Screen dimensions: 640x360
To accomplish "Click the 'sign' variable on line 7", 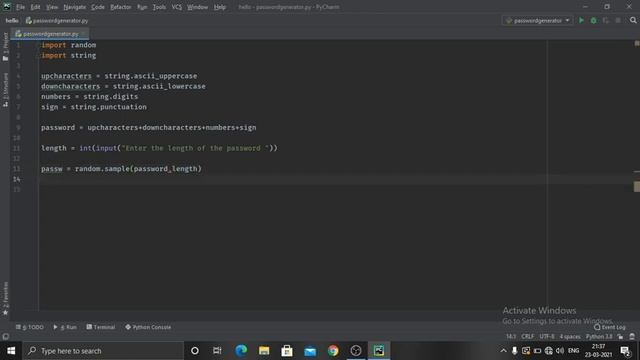I will (x=49, y=107).
